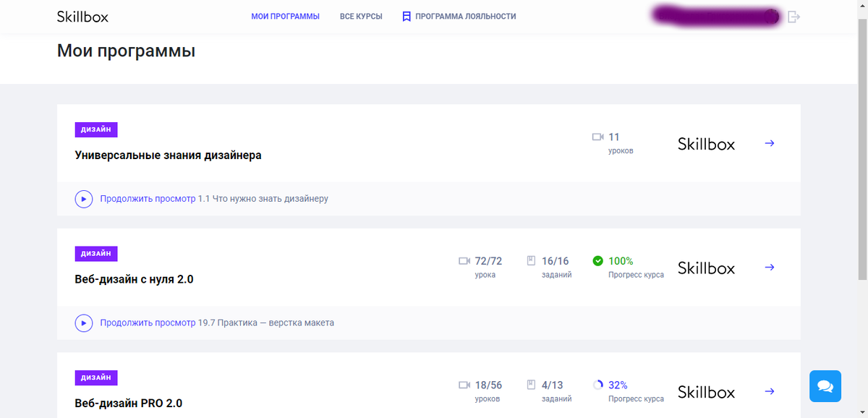Play lesson 19.7 Практика — верстка макета
The width and height of the screenshot is (868, 418).
[84, 323]
